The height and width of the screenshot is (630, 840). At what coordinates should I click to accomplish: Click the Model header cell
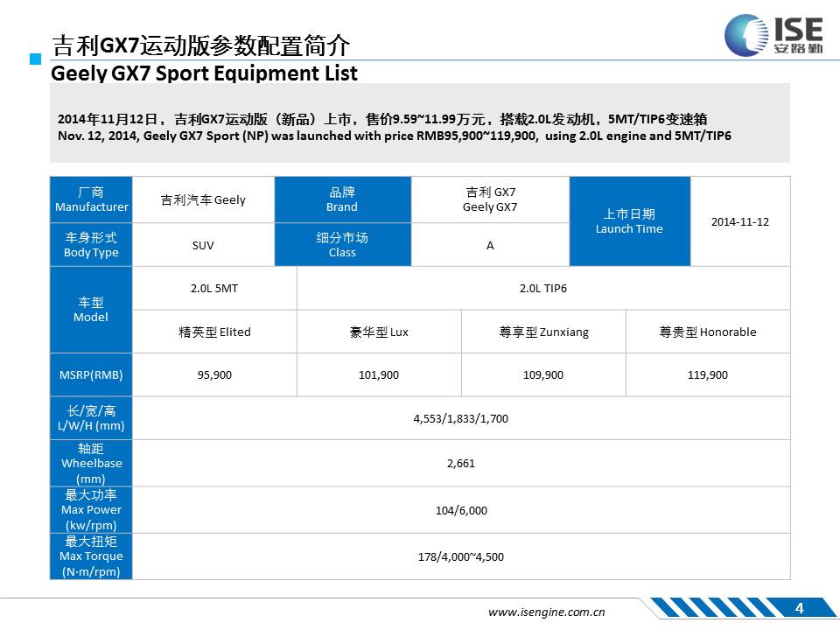point(91,310)
